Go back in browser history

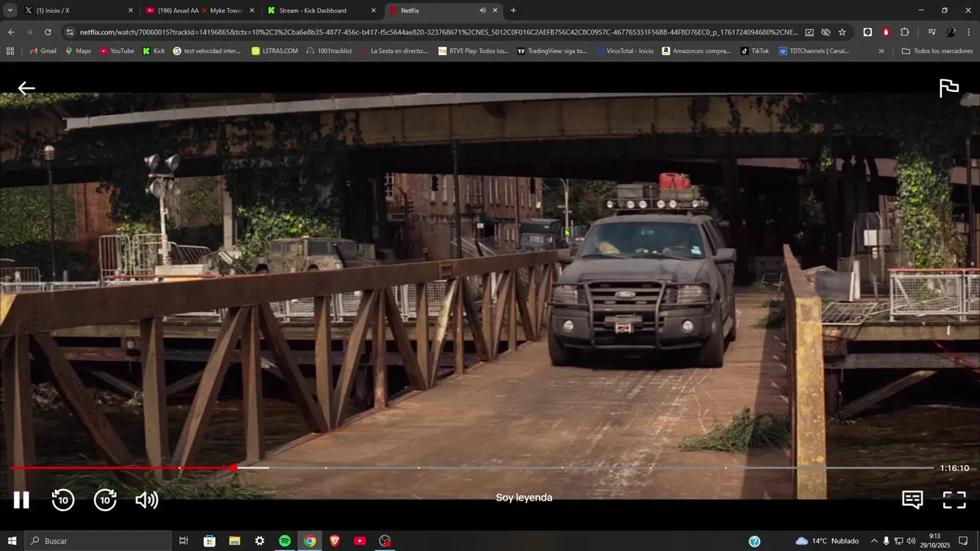coord(11,32)
